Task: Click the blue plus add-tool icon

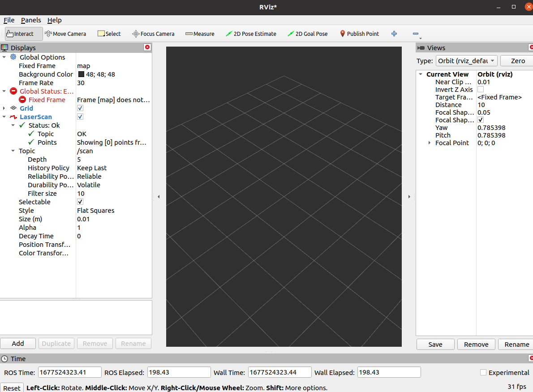Action: pyautogui.click(x=394, y=33)
